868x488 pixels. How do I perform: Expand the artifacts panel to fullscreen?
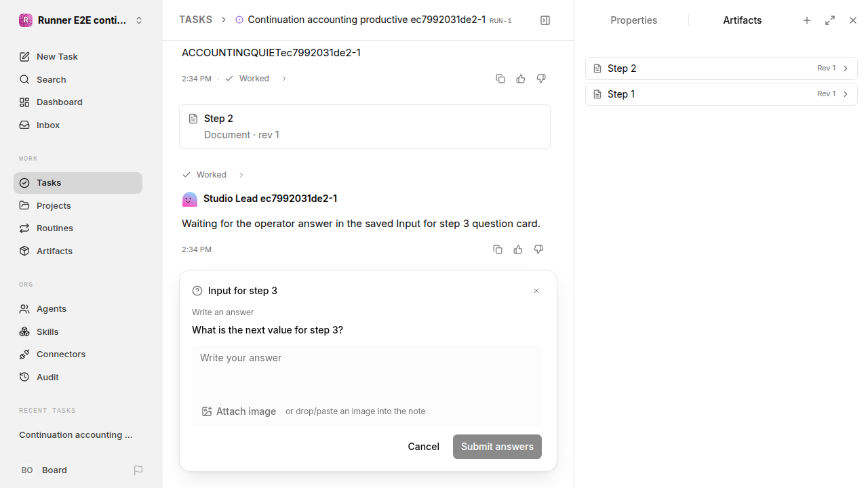point(830,20)
